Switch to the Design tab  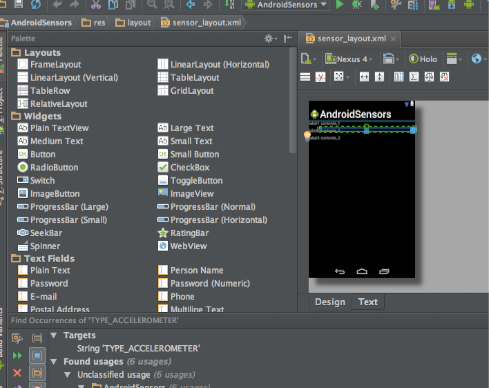[330, 302]
